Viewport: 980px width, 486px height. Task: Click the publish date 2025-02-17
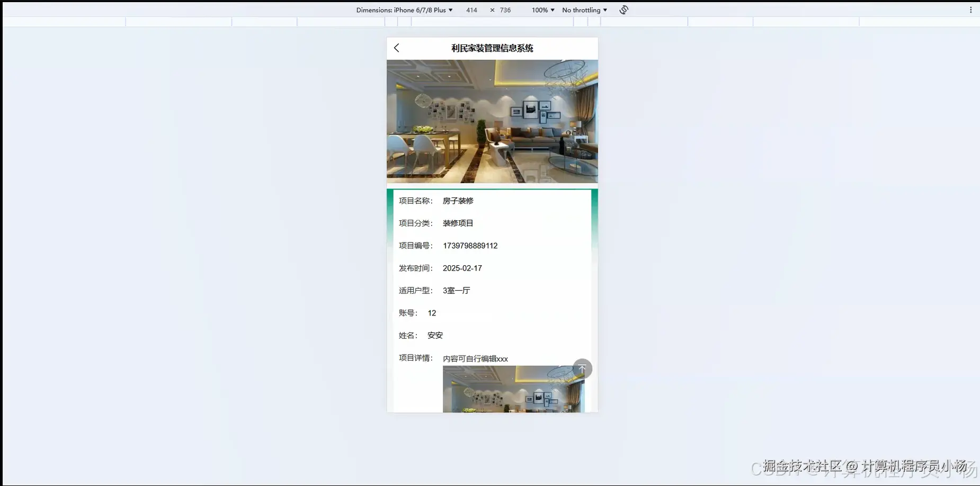point(462,268)
